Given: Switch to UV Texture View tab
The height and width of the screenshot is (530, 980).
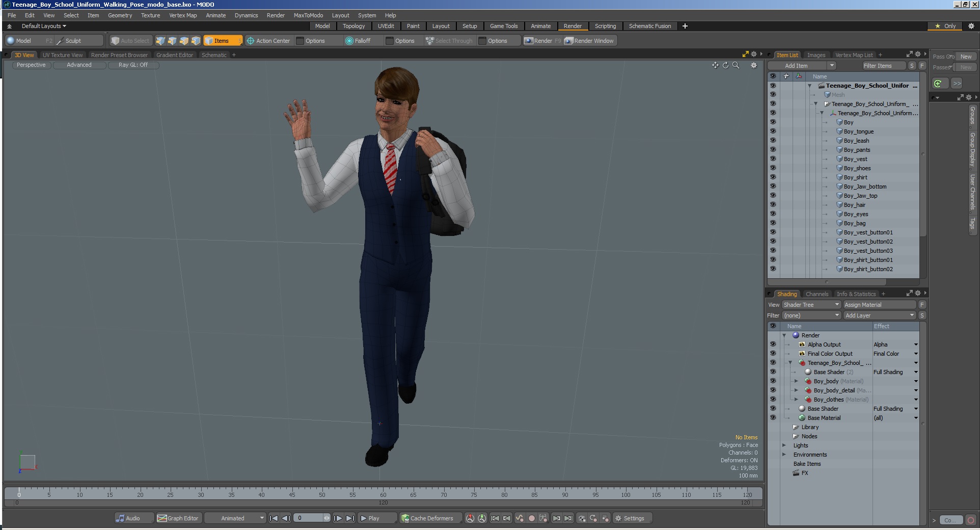Looking at the screenshot, I should (x=63, y=55).
